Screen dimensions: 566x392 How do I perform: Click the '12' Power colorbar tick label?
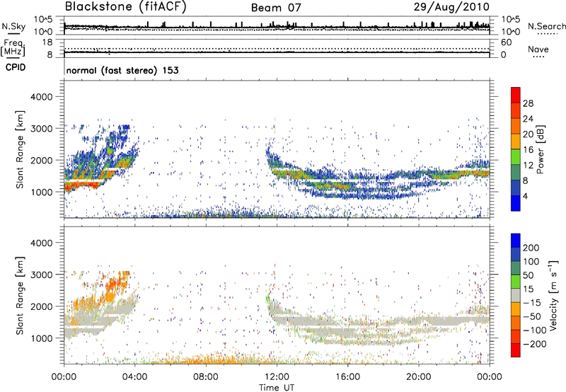528,166
